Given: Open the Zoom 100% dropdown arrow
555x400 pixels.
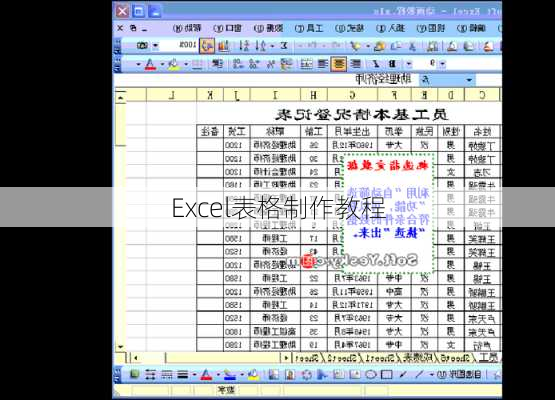Looking at the screenshot, I should (155, 46).
